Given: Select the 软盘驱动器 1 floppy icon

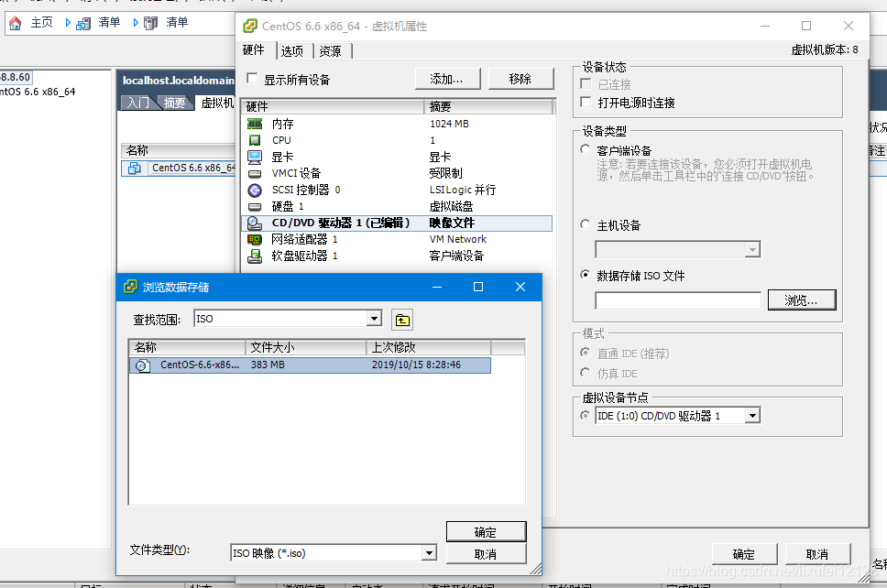Looking at the screenshot, I should (254, 255).
